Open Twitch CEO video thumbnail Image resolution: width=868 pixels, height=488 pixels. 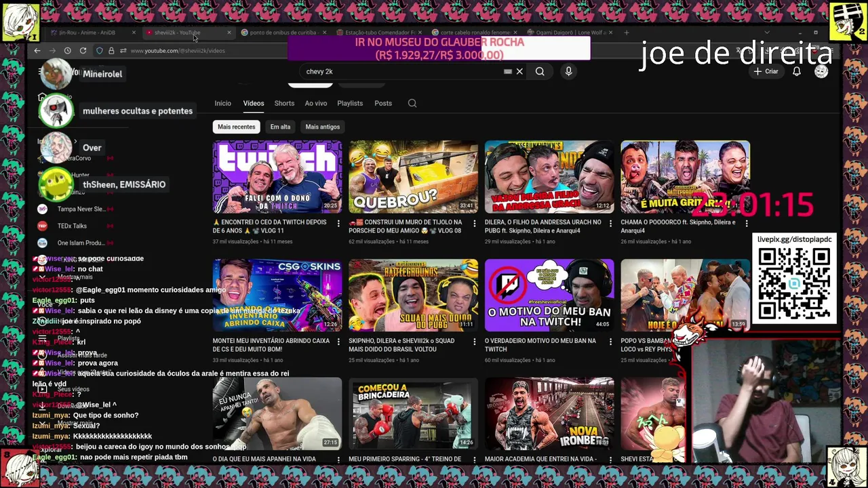click(277, 177)
